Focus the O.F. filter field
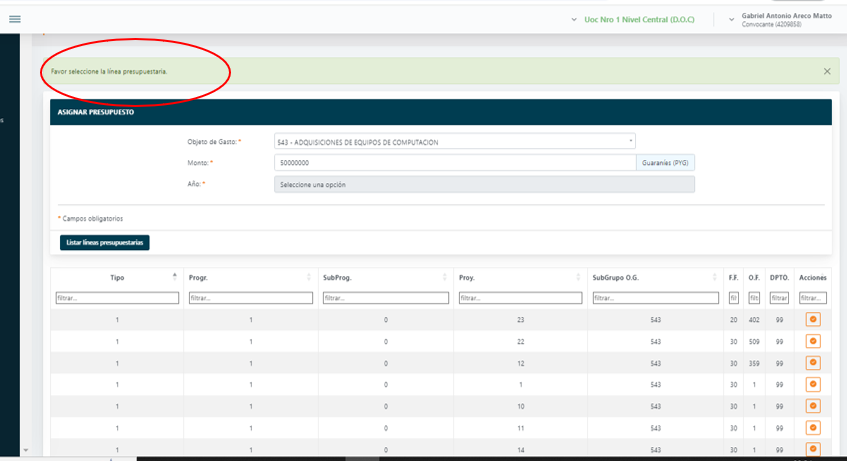 [754, 298]
